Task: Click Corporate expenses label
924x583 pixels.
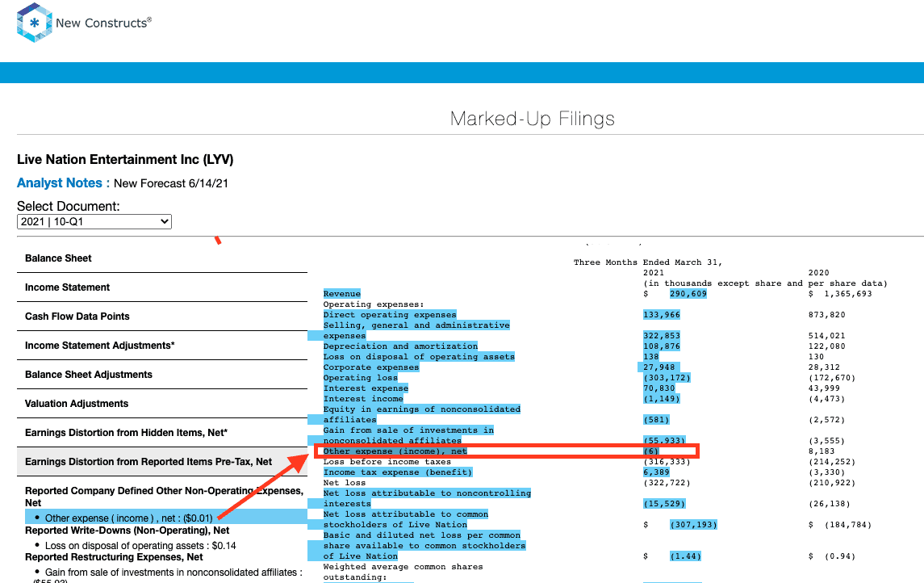Action: click(370, 367)
